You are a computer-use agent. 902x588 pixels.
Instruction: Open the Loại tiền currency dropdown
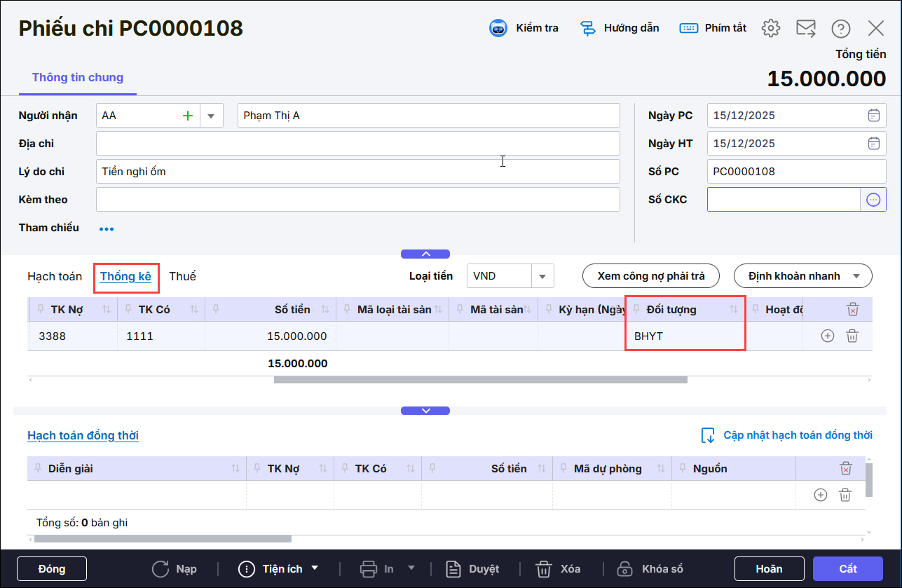tap(542, 276)
